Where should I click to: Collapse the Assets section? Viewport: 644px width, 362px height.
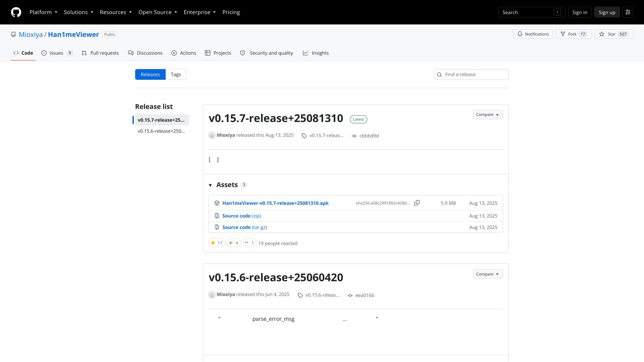coord(228,185)
